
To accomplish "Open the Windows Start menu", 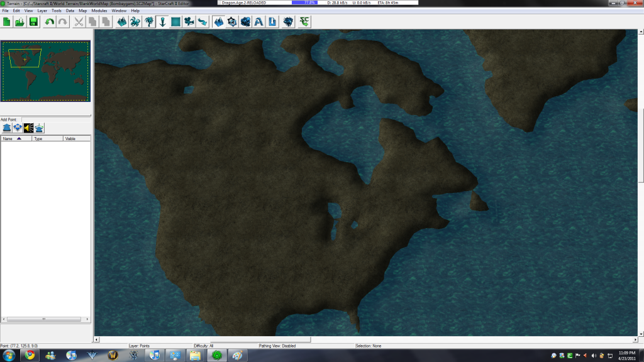I will 9,356.
